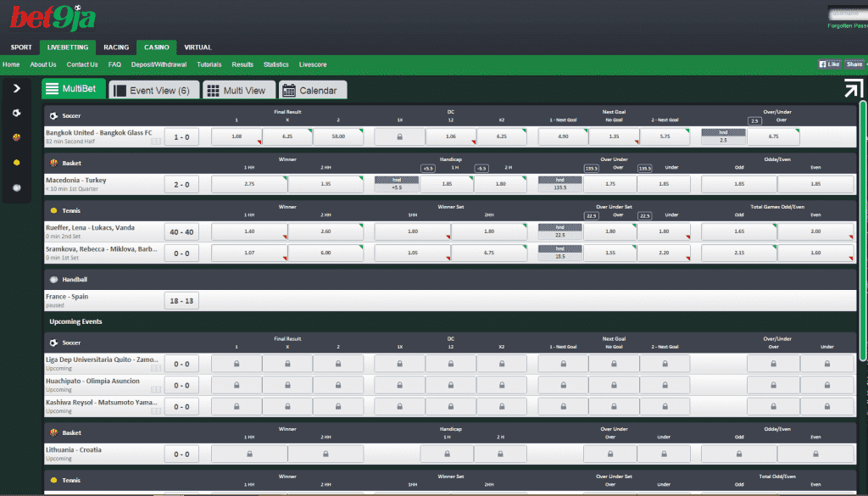This screenshot has width=868, height=496.
Task: Open the stats icon beside Kashiwa Reysol match
Action: click(x=156, y=410)
